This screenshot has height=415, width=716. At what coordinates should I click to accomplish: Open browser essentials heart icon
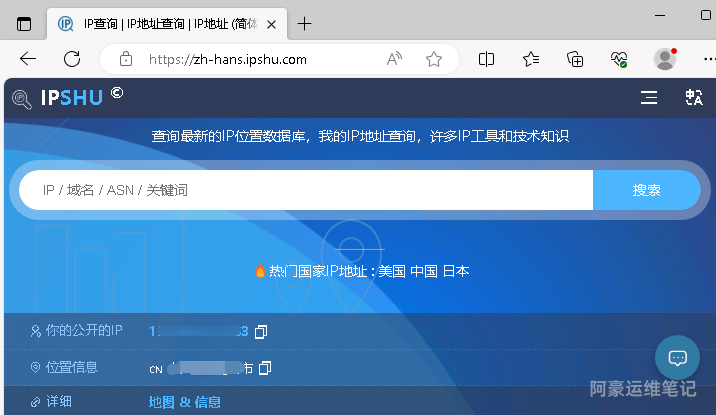coord(619,59)
